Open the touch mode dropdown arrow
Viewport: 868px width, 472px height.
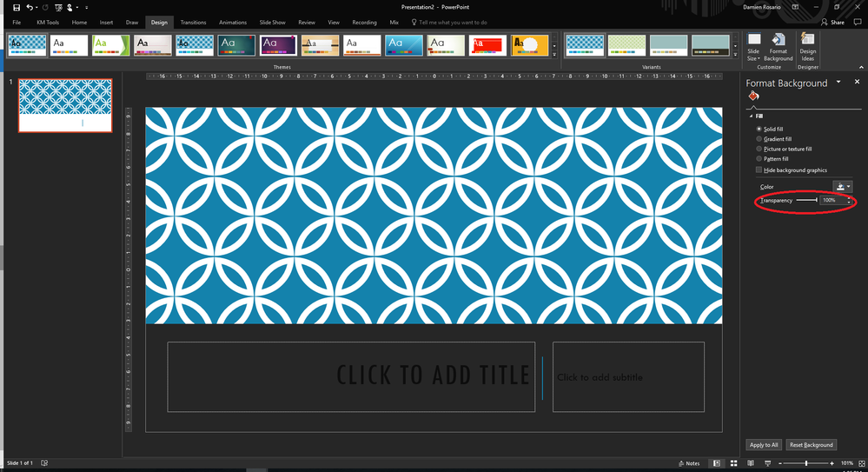[x=77, y=8]
